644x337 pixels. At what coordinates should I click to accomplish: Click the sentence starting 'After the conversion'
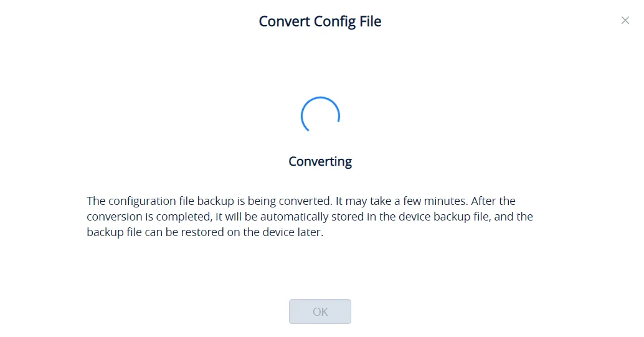[310, 217]
